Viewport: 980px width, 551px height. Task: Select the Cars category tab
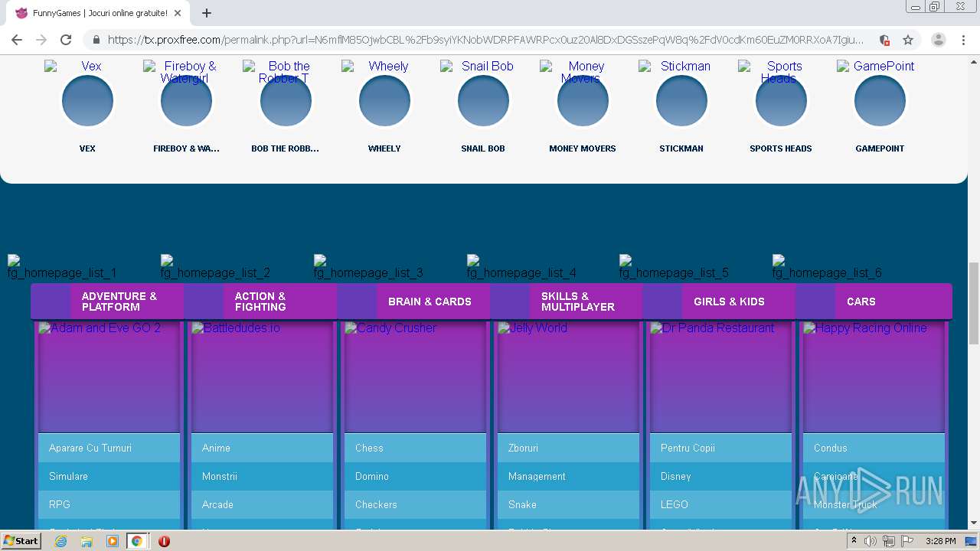tap(874, 302)
